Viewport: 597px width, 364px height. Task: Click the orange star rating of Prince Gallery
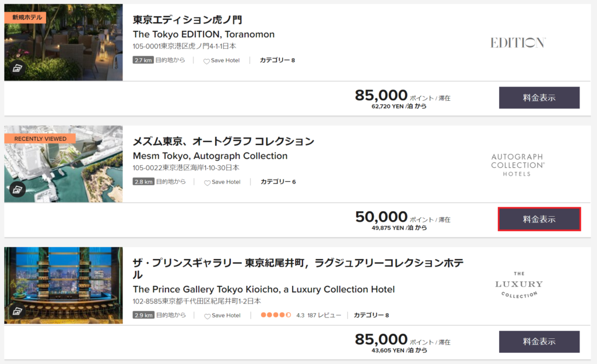(x=276, y=315)
